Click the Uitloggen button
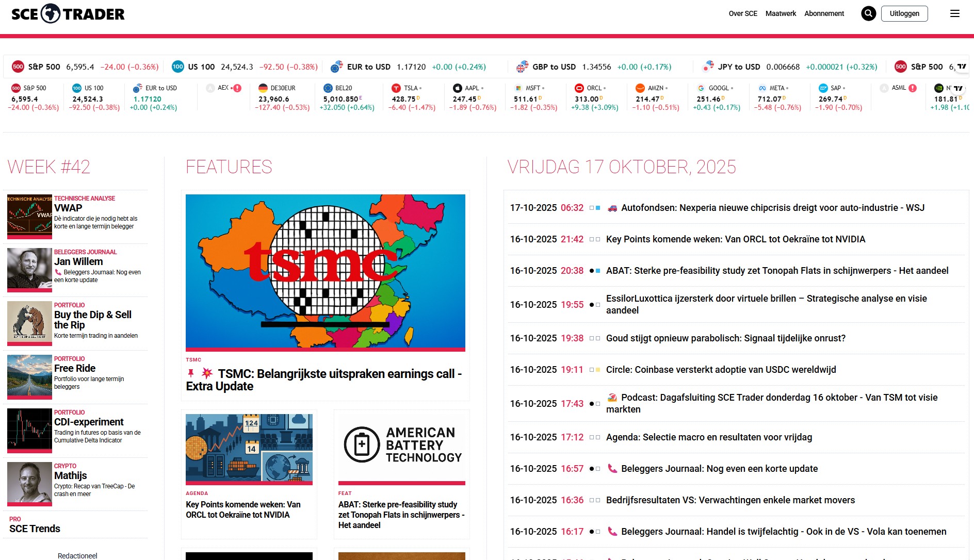974x560 pixels. pyautogui.click(x=904, y=13)
